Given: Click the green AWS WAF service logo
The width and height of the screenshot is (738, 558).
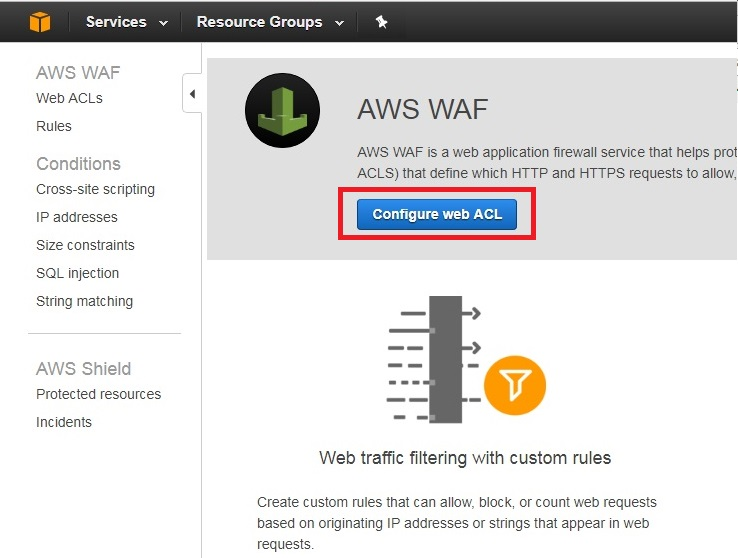Looking at the screenshot, I should pos(282,111).
